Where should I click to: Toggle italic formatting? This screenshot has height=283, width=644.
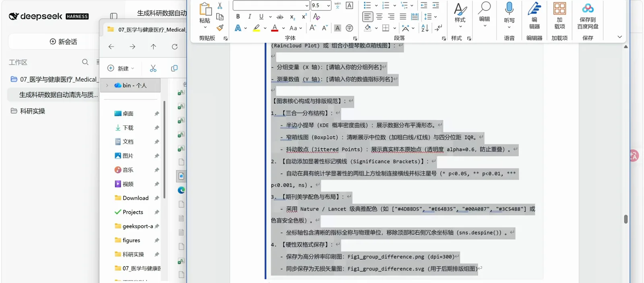coord(250,16)
